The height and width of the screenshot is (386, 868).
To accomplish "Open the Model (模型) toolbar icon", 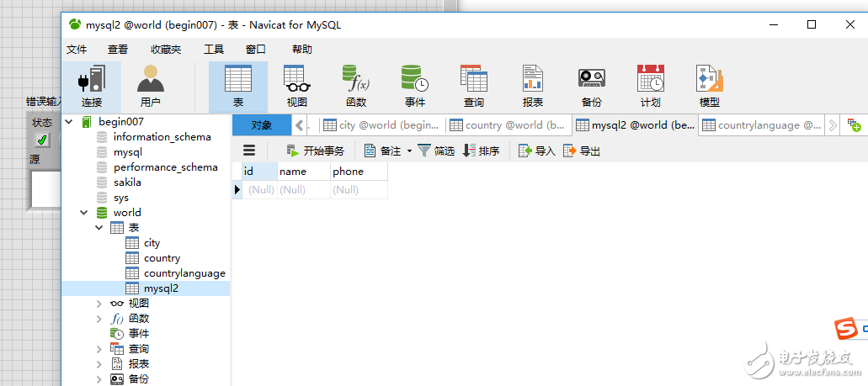I will point(709,87).
